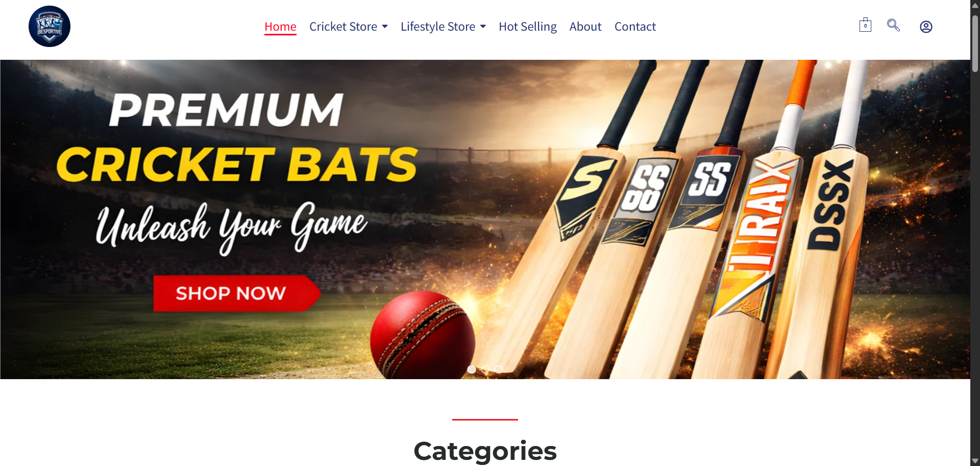Open the About page link
This screenshot has height=466, width=980.
point(585,27)
